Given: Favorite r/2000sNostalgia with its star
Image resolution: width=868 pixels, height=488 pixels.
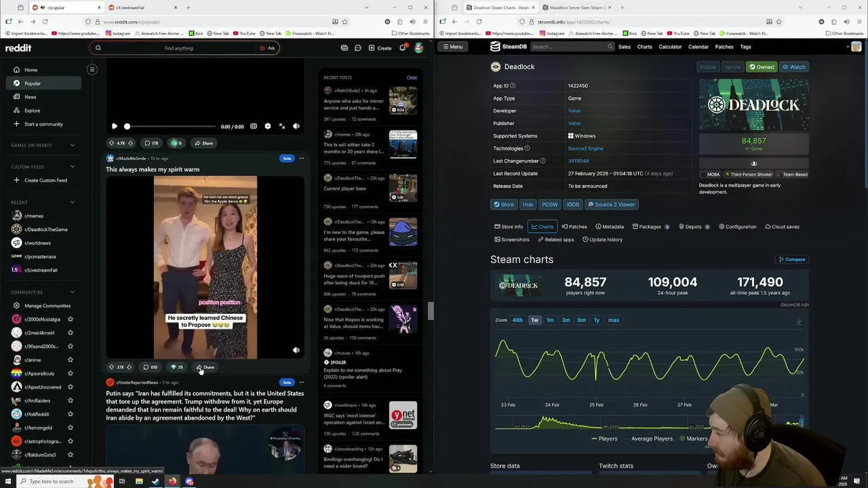Looking at the screenshot, I should (x=71, y=319).
